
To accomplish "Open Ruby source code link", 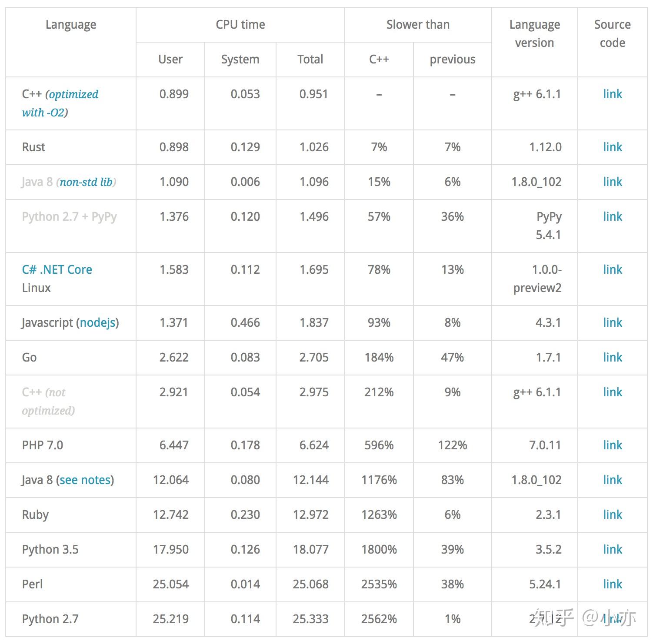I will (x=612, y=515).
